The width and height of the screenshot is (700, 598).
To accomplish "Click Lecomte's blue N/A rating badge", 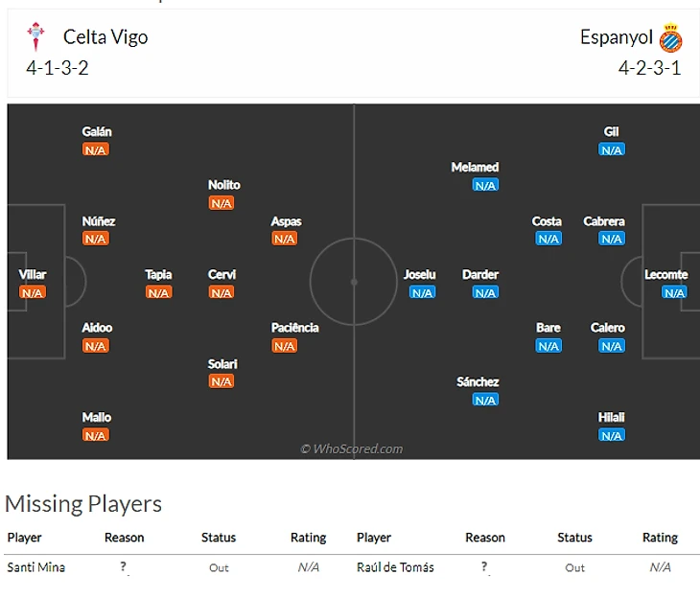I will [x=674, y=292].
